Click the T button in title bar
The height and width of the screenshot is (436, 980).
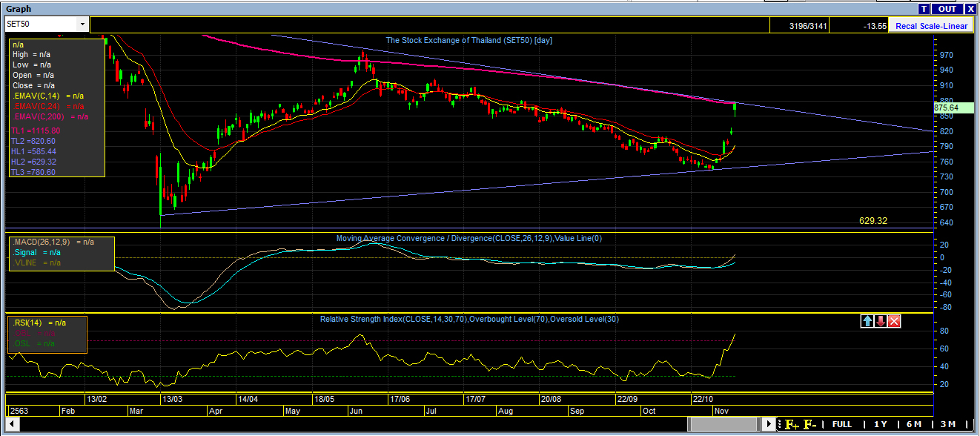(x=924, y=9)
